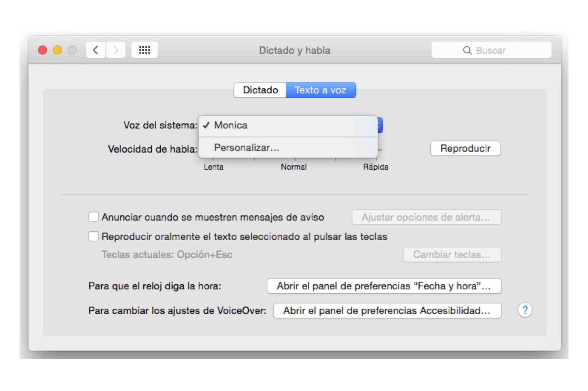The width and height of the screenshot is (588, 391).
Task: Click the Buscar search field
Action: 491,51
